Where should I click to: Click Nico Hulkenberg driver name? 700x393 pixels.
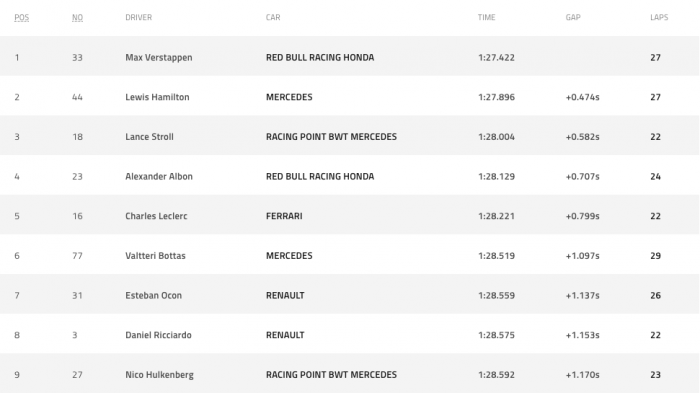[x=159, y=375]
